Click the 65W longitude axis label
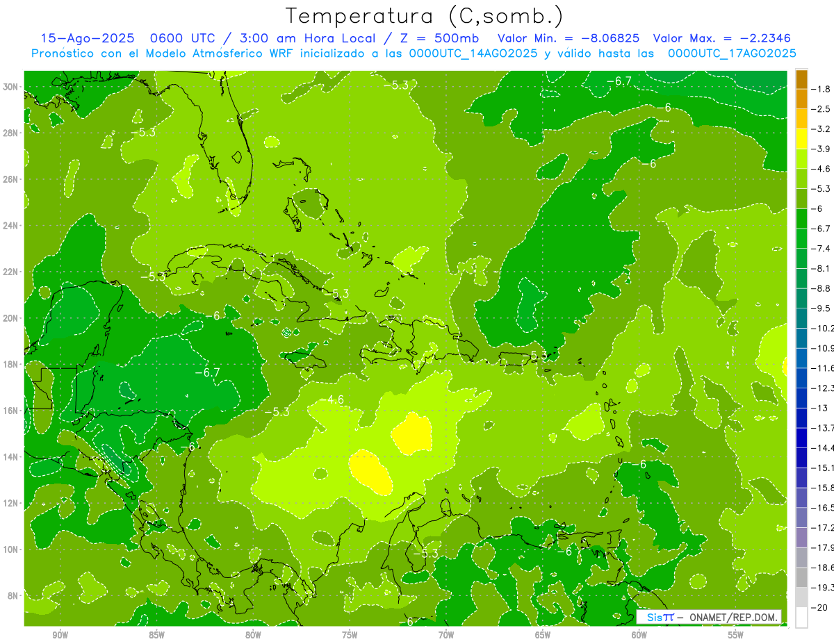This screenshot has width=834, height=644. 543,635
